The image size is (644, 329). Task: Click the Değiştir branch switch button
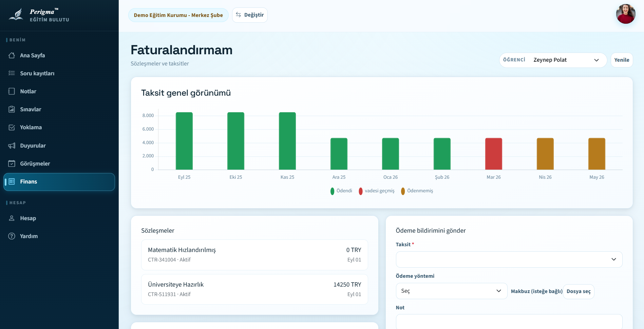[250, 15]
